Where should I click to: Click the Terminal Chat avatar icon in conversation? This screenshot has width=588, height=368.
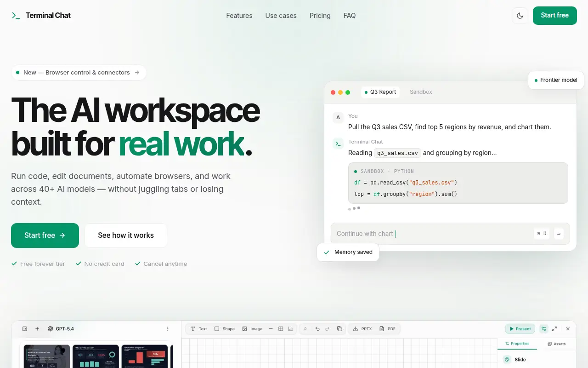tap(338, 144)
